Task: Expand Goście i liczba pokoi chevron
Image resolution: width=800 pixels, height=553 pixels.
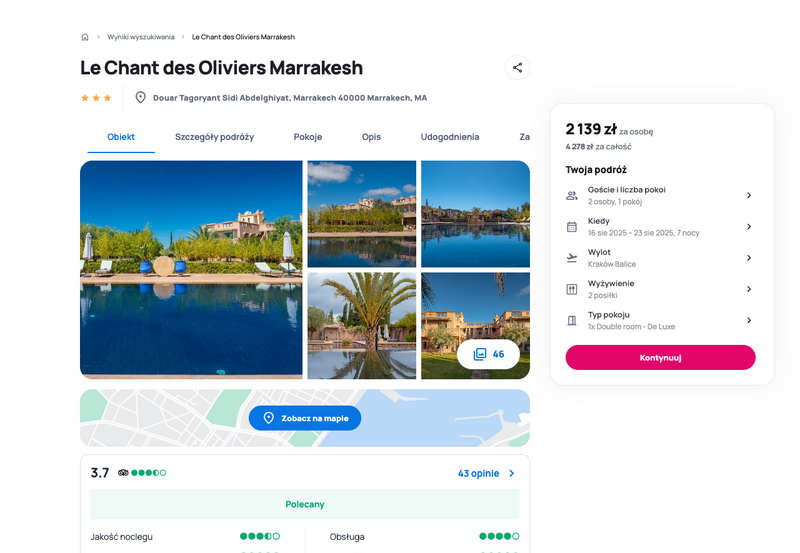Action: click(748, 195)
